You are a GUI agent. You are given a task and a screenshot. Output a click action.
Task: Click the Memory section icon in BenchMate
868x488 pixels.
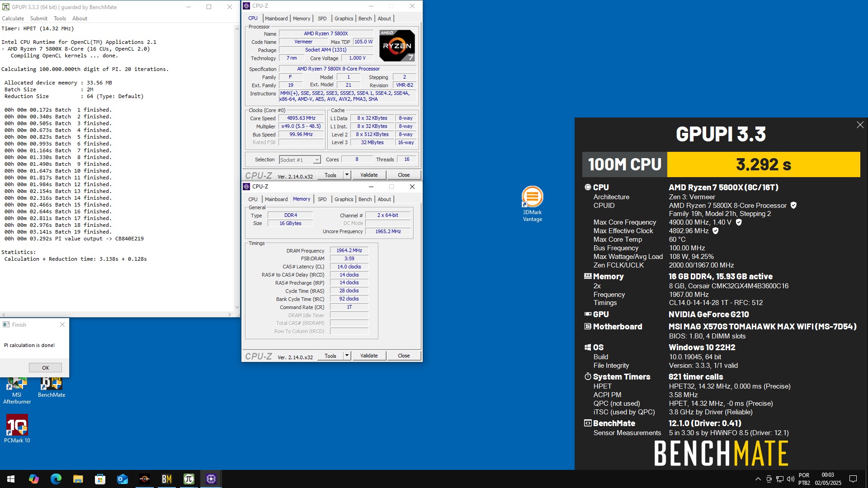(588, 276)
